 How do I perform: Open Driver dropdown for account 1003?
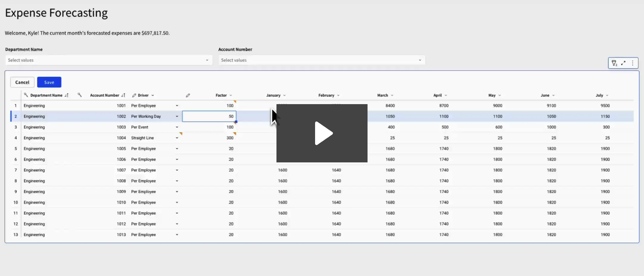pos(177,127)
